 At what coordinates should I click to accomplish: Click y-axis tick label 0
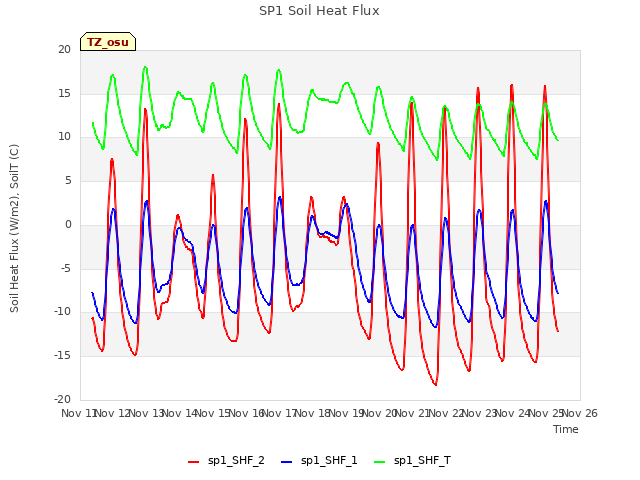(x=68, y=224)
